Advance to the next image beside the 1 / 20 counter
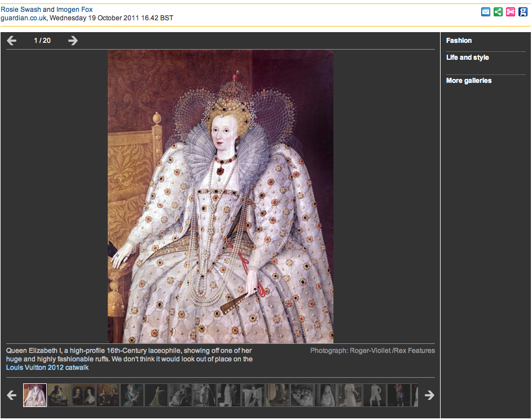This screenshot has height=420, width=532. point(73,41)
